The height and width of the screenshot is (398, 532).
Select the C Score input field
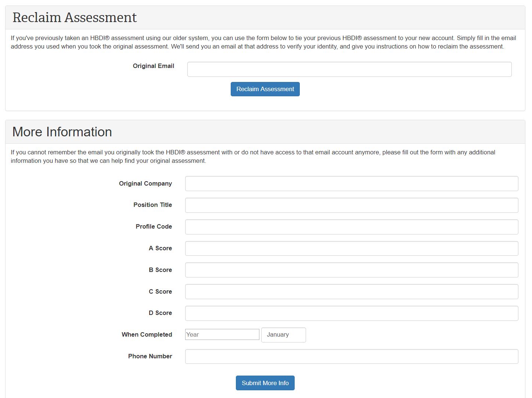coord(351,292)
